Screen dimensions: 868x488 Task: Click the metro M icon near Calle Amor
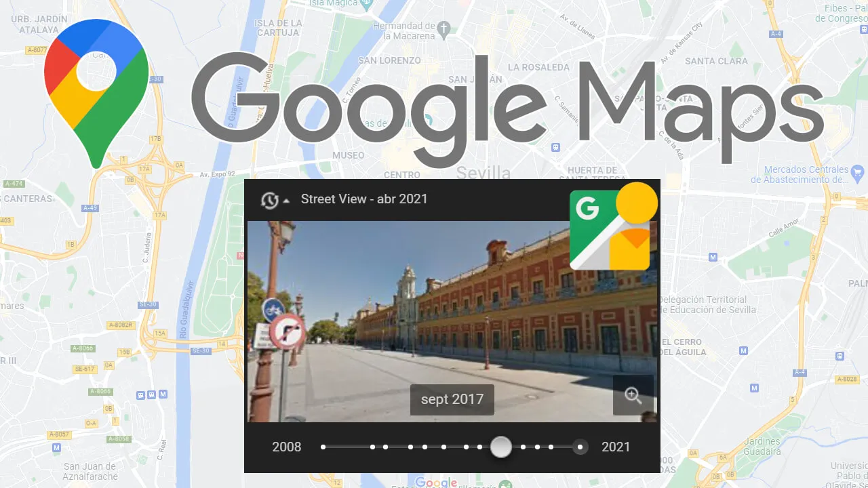pyautogui.click(x=713, y=257)
